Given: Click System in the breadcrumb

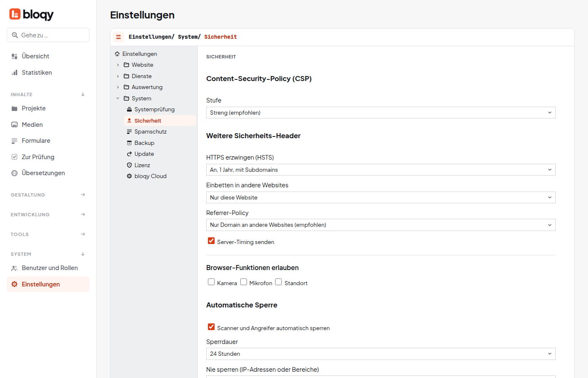Looking at the screenshot, I should tap(187, 37).
